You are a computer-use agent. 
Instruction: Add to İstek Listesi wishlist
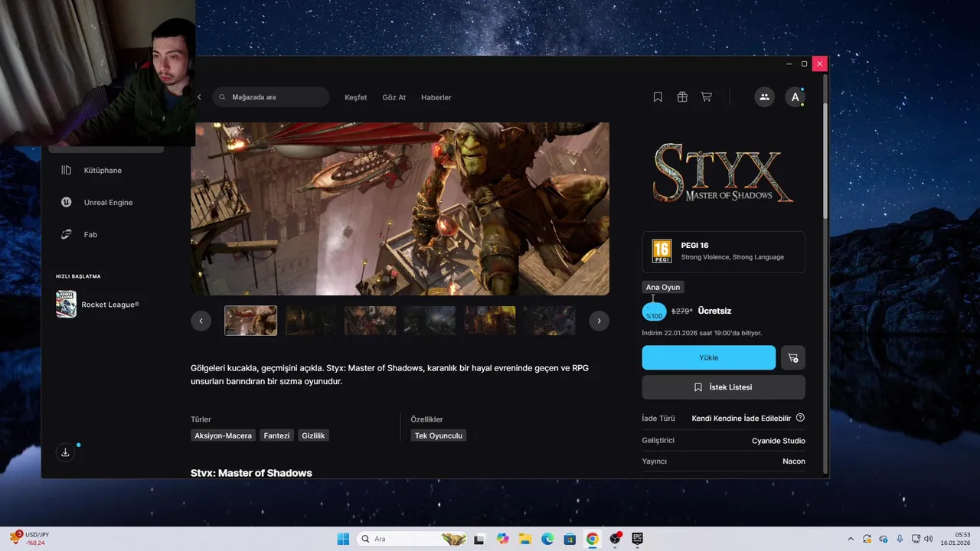(724, 387)
